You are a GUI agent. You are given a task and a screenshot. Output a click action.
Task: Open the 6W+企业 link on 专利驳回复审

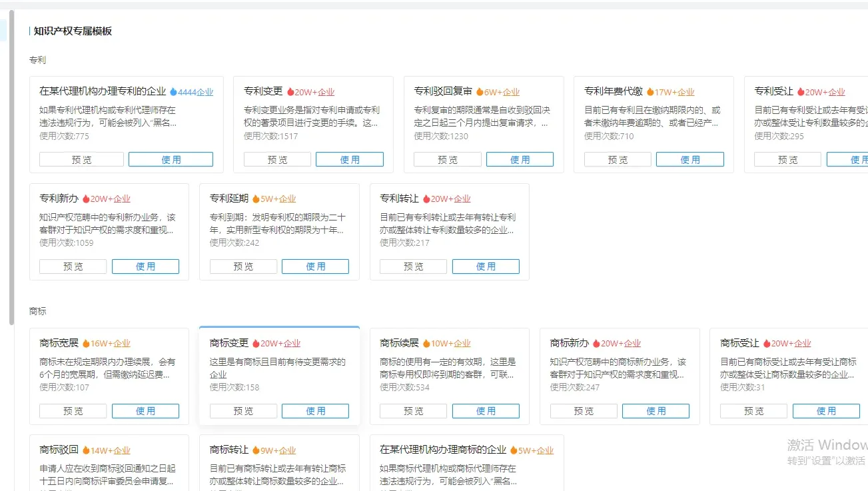click(502, 92)
